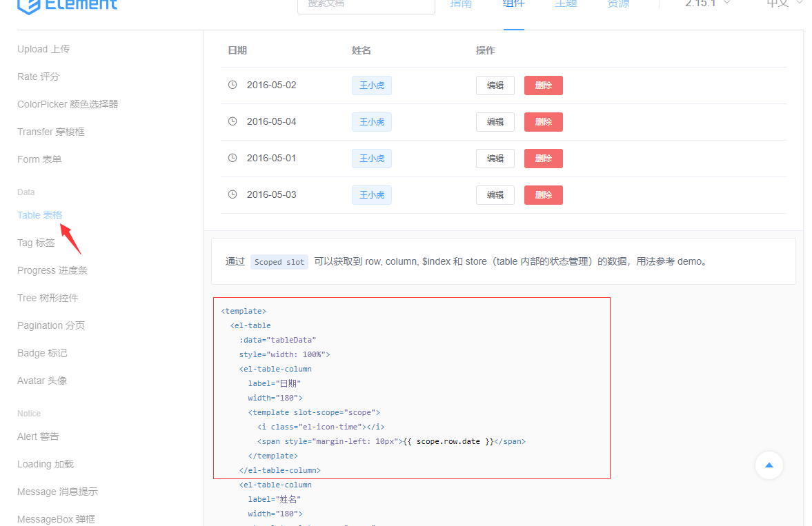Click the date text 2016-05-03
This screenshot has height=526, width=812.
[271, 194]
